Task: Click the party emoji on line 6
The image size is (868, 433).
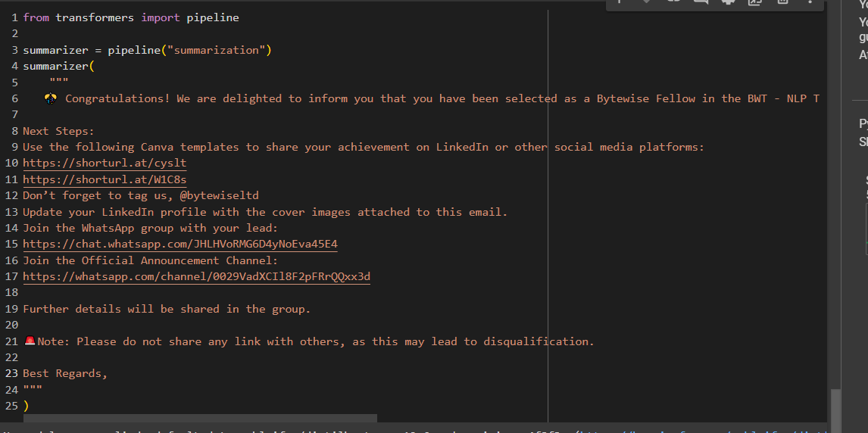Action: pyautogui.click(x=51, y=98)
